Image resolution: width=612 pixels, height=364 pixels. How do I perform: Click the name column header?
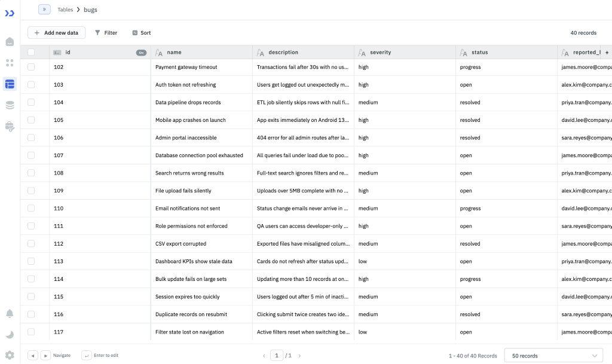[201, 52]
